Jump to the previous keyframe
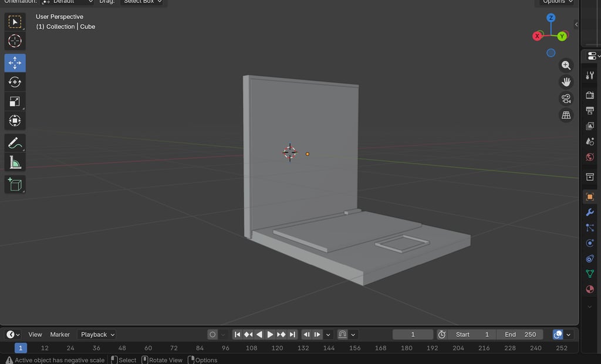 [x=248, y=335]
